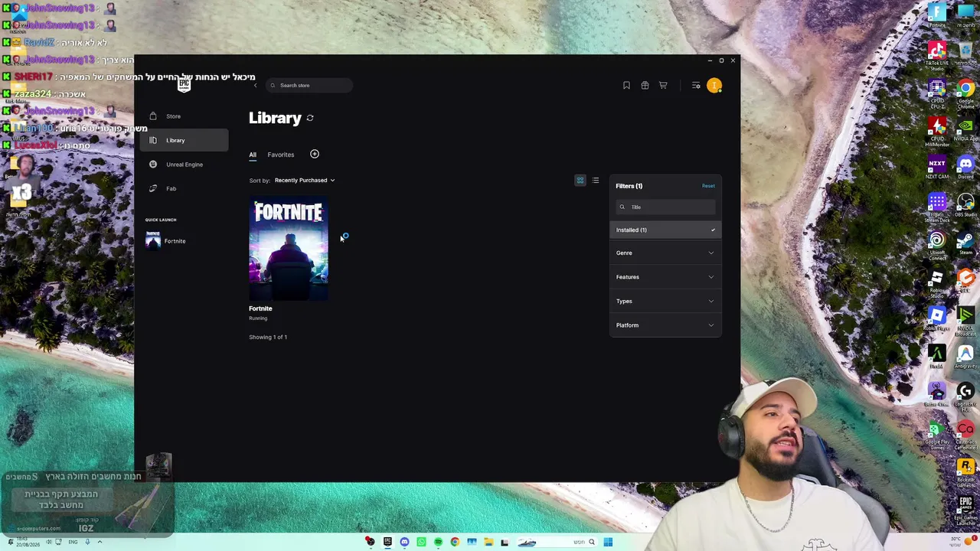
Task: Click the Fortnite title under the cover
Action: [x=260, y=308]
